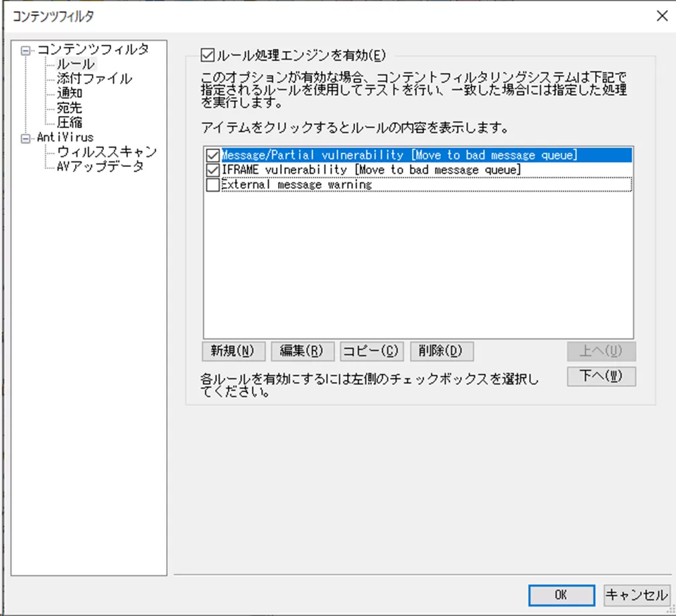Confirm with the OK button
The width and height of the screenshot is (676, 616).
[x=561, y=595]
